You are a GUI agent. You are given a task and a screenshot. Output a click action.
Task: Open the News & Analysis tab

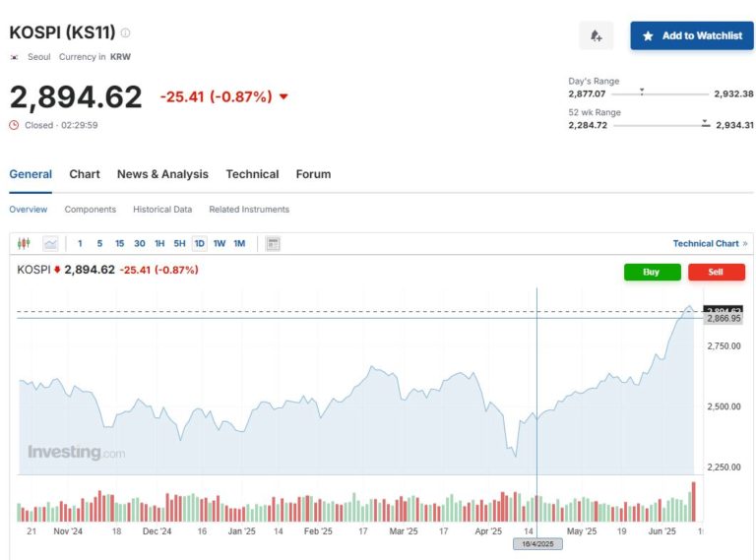click(x=162, y=174)
